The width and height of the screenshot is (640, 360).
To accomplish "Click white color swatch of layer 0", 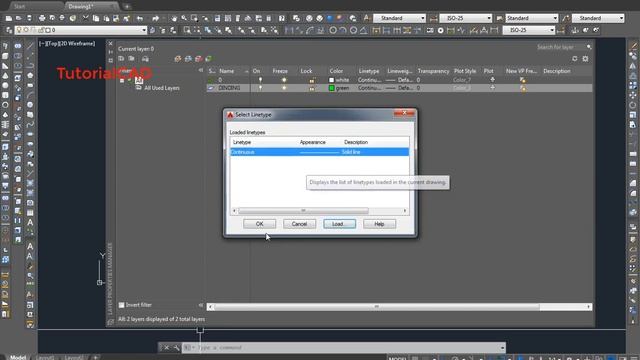I will [x=331, y=80].
